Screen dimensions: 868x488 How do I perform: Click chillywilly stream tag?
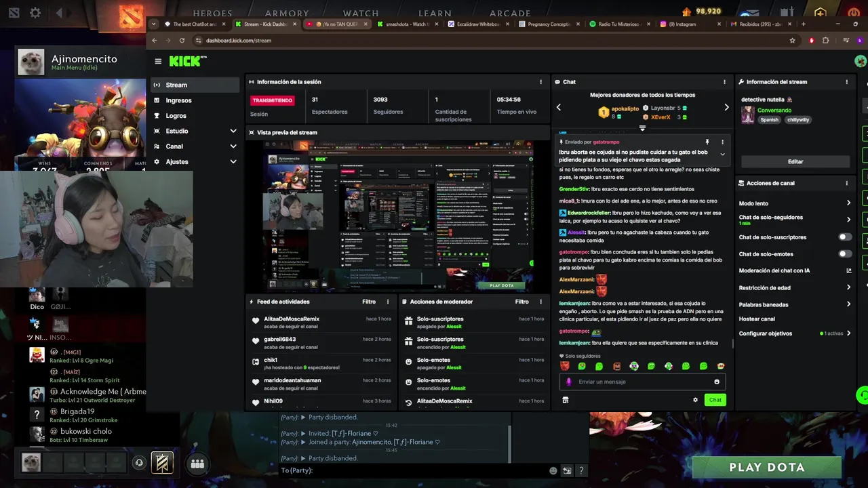click(798, 120)
